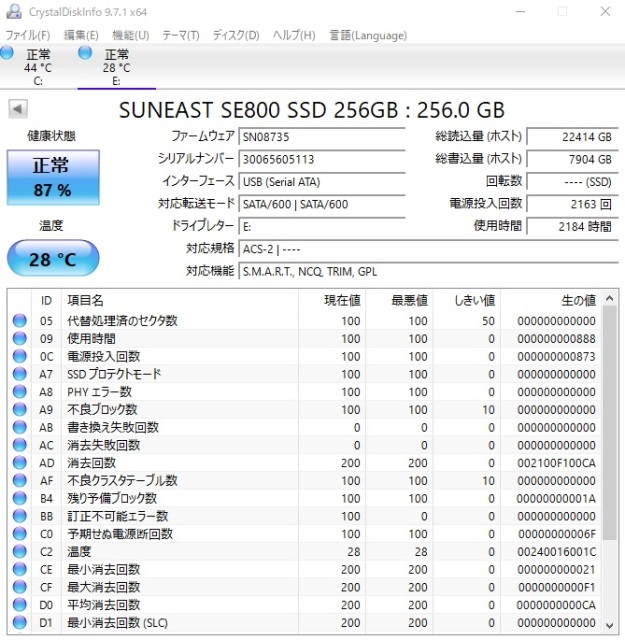625x640 pixels.
Task: Click the blue status dot for ID CF
Action: click(x=19, y=587)
